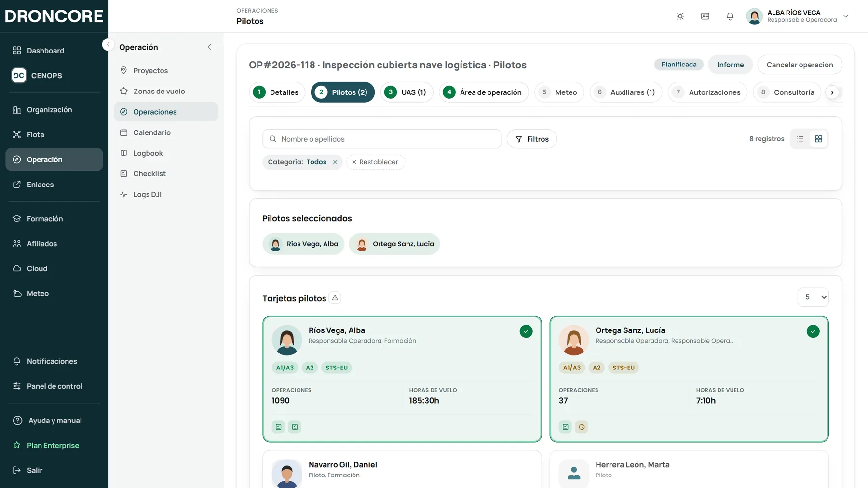This screenshot has width=868, height=488.
Task: Collapse the Operación submenu panel
Action: click(x=209, y=47)
